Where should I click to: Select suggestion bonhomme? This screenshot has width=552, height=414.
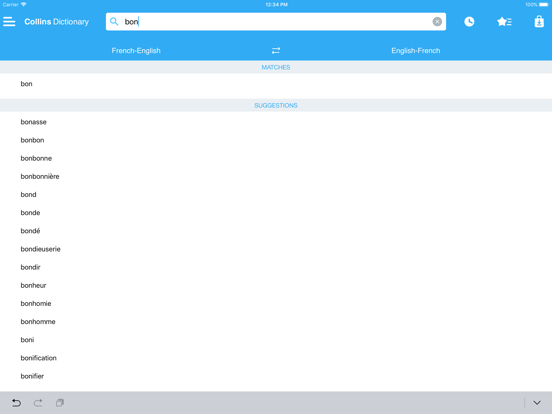click(x=276, y=322)
